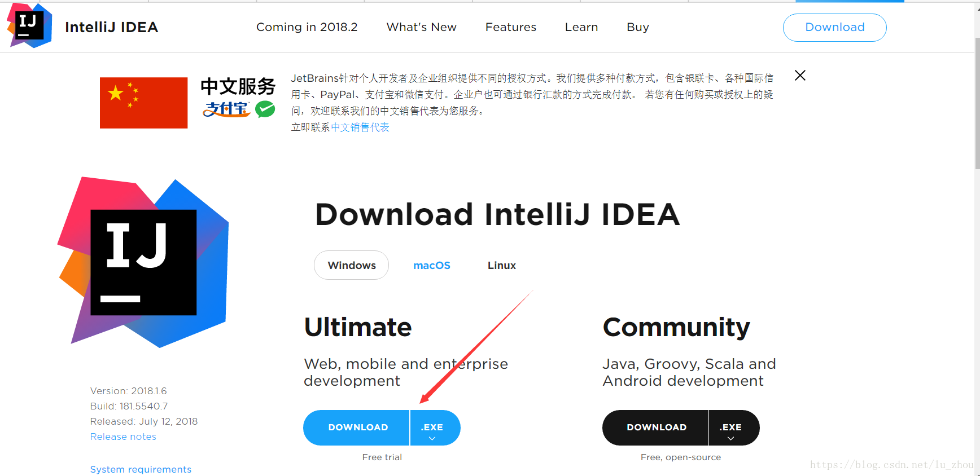
Task: Click the Free trial caption
Action: 382,457
